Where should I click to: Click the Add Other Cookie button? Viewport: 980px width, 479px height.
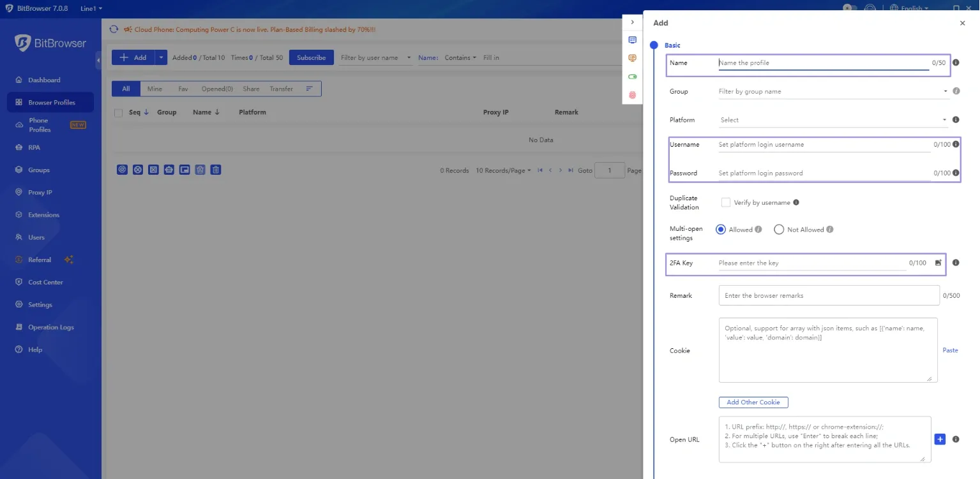click(x=753, y=402)
